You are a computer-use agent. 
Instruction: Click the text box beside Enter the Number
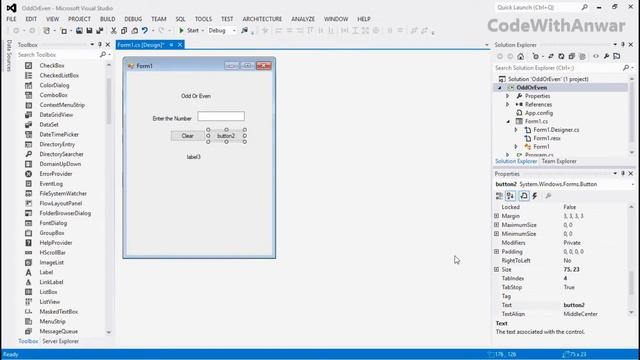pos(221,116)
